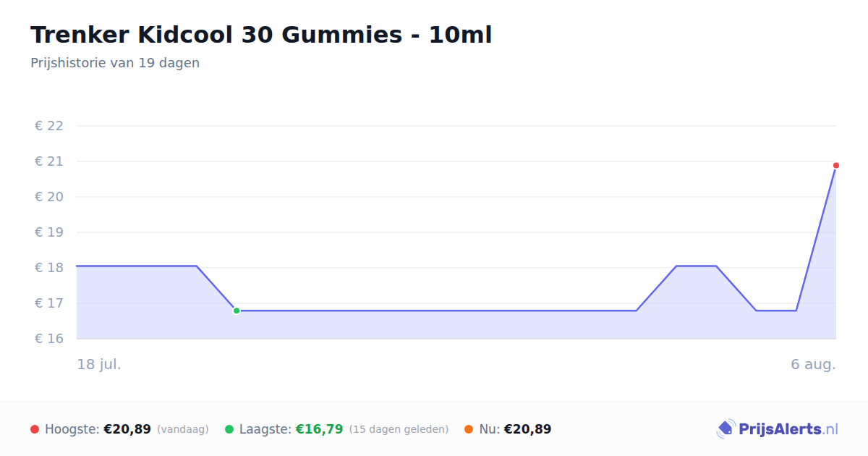Click the subtitle Prijshistorie van 19 dagen
The image size is (868, 456).
[115, 63]
